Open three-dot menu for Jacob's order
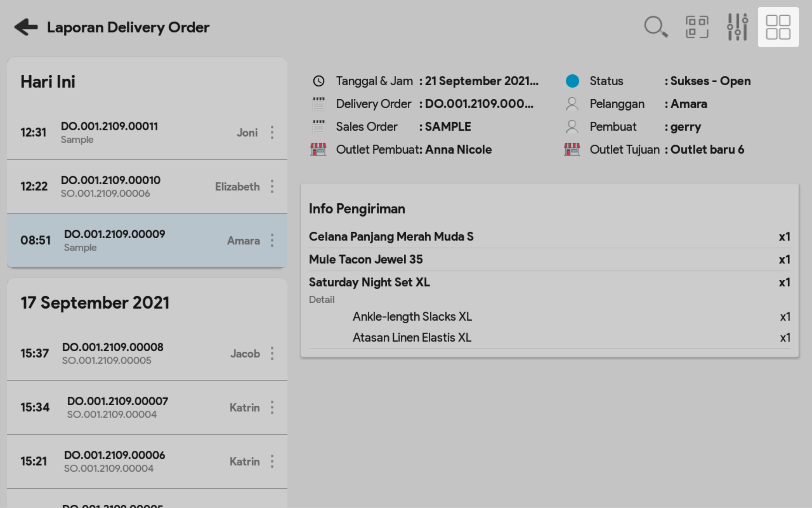Screen dimensions: 812x508 272,353
